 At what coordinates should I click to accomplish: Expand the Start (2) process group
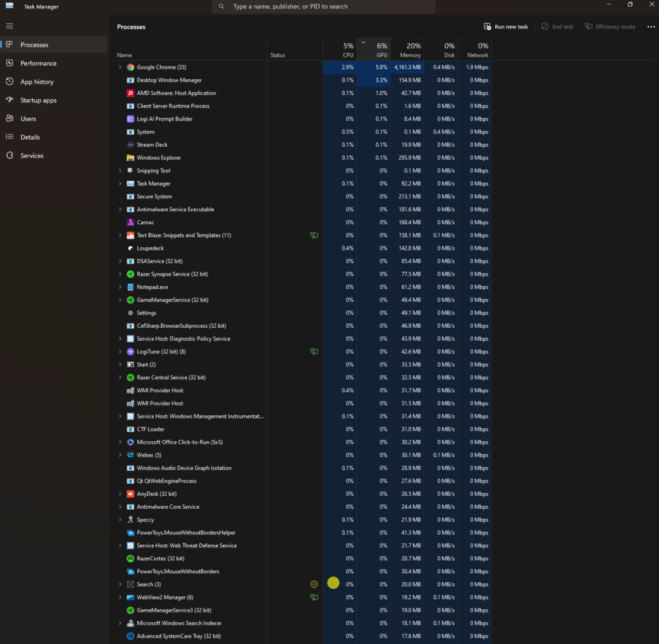120,365
